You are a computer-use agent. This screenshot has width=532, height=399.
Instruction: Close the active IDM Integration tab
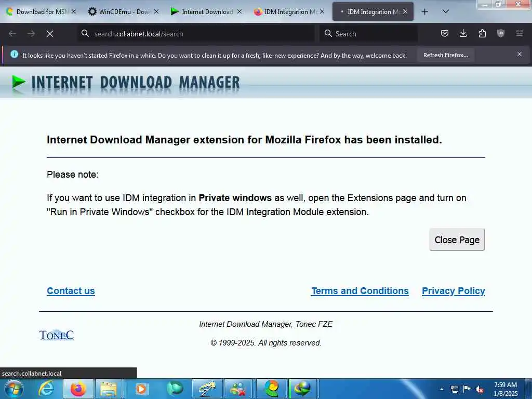(405, 11)
